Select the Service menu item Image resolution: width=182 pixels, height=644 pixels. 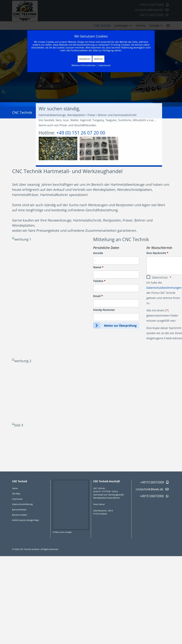pos(140,26)
